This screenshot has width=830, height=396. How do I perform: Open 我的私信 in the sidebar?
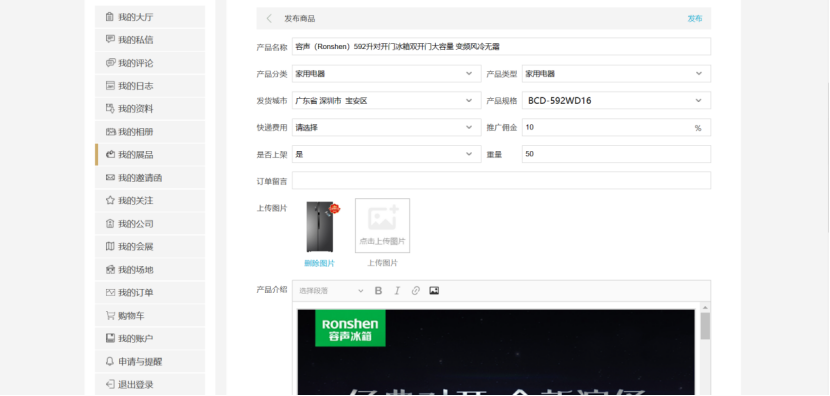click(150, 40)
